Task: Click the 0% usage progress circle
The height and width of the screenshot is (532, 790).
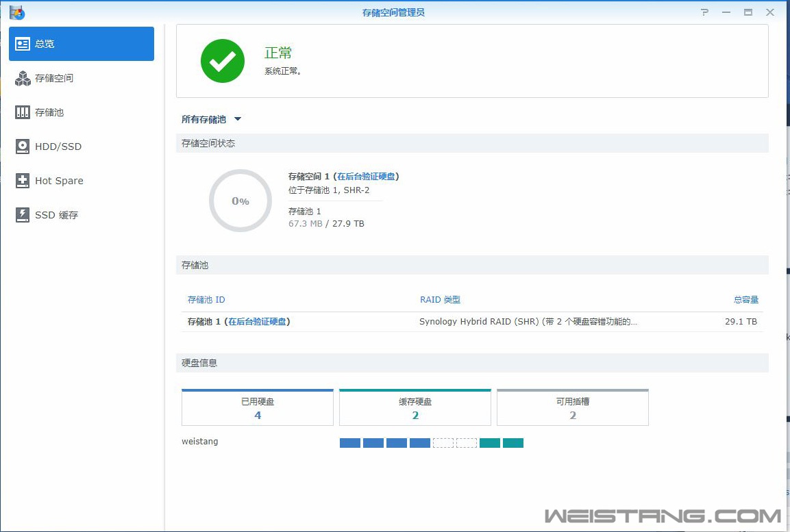Action: 240,201
